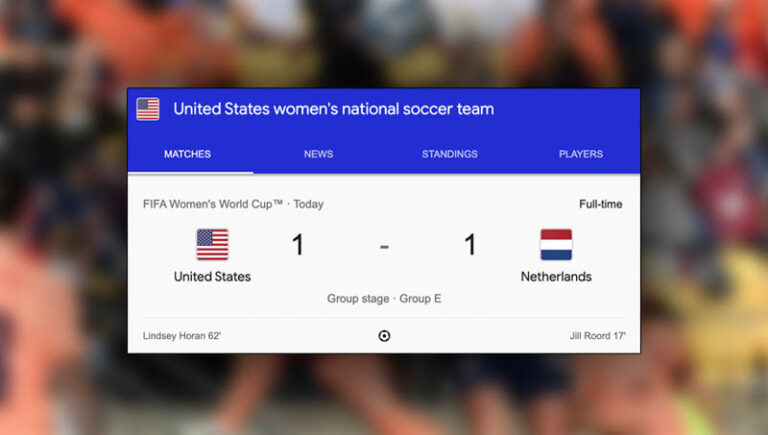Switch to the News tab
Image resolution: width=768 pixels, height=435 pixels.
pyautogui.click(x=318, y=154)
